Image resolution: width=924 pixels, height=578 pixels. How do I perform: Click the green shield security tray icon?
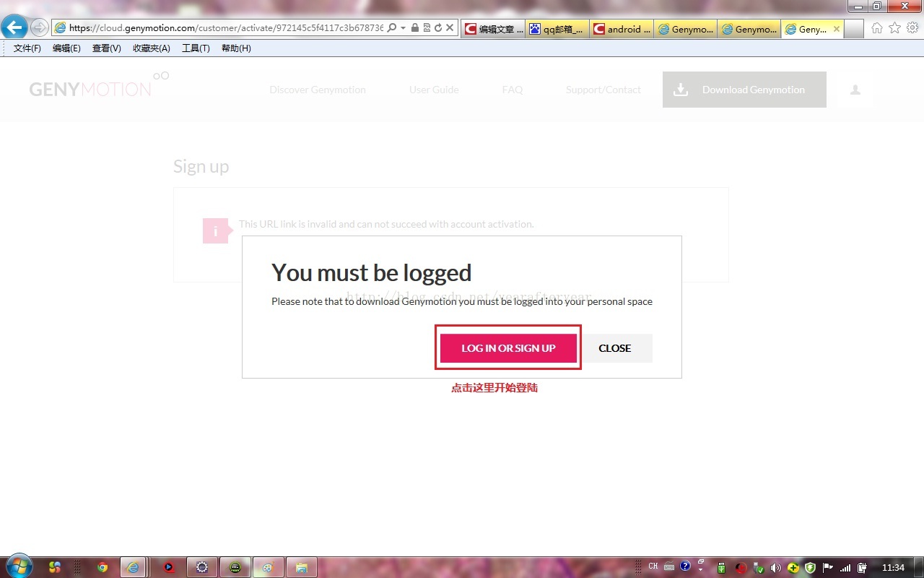point(811,568)
